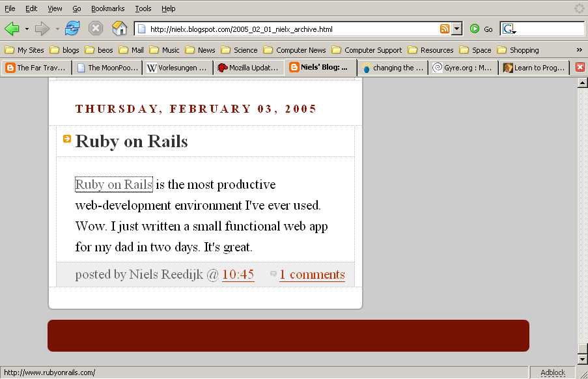The image size is (588, 379).
Task: Reload the page with the Reload icon
Action: tap(72, 29)
